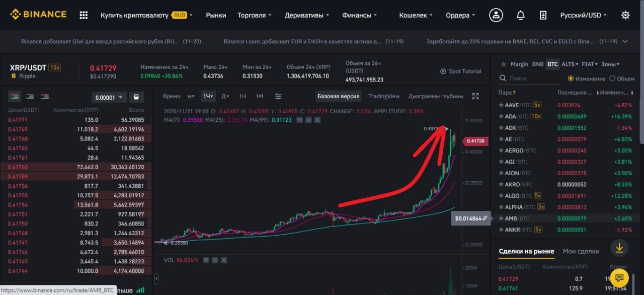The width and height of the screenshot is (644, 295).
Task: Open the Рынки menu item
Action: (216, 15)
